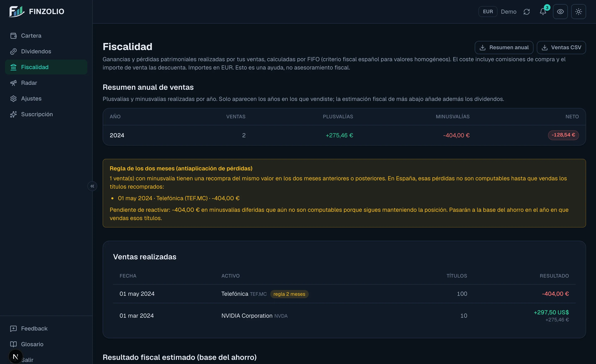Viewport: 596px width, 364px height.
Task: Expand the 2024 annual summary row
Action: click(x=344, y=135)
